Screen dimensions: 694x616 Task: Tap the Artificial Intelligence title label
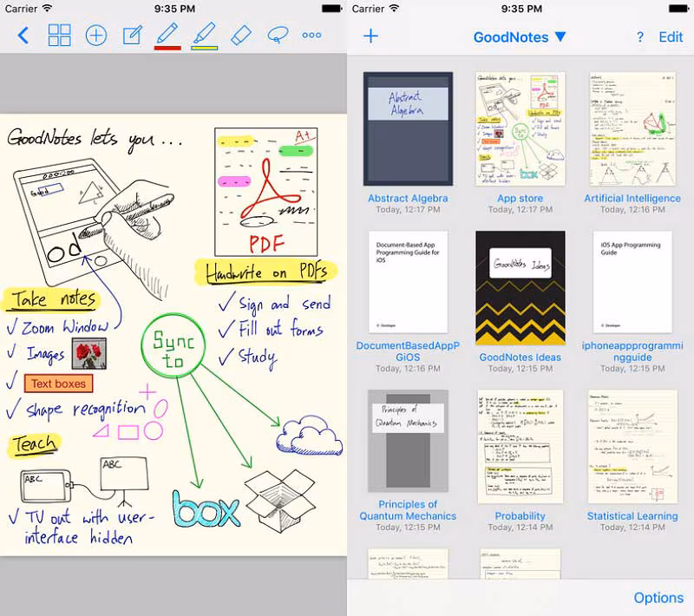[632, 199]
